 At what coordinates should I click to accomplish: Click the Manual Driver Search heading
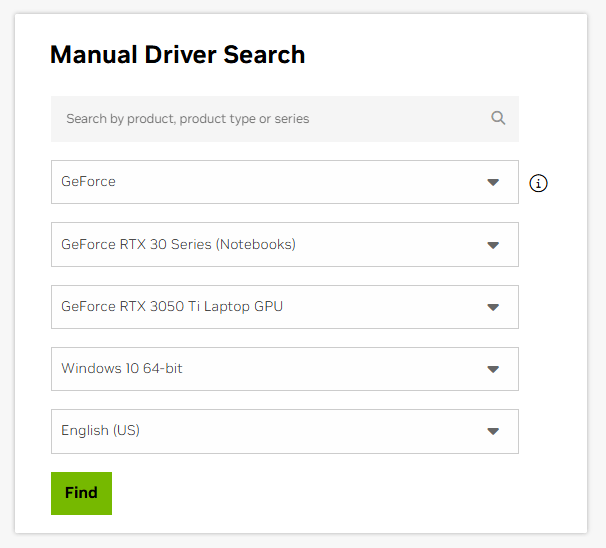(177, 55)
